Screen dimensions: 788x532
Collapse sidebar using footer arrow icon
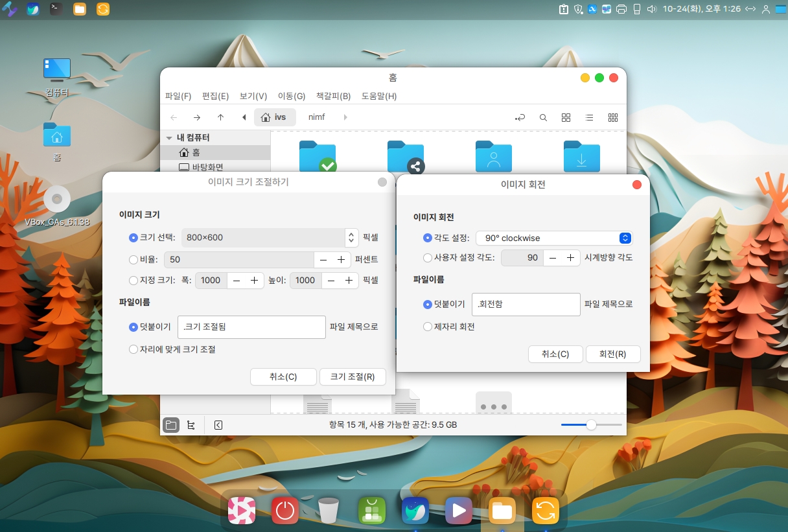[x=218, y=425]
